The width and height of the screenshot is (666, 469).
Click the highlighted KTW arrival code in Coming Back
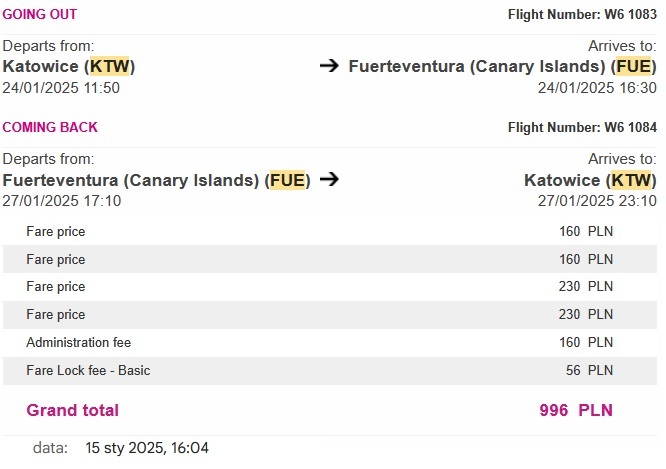(631, 180)
